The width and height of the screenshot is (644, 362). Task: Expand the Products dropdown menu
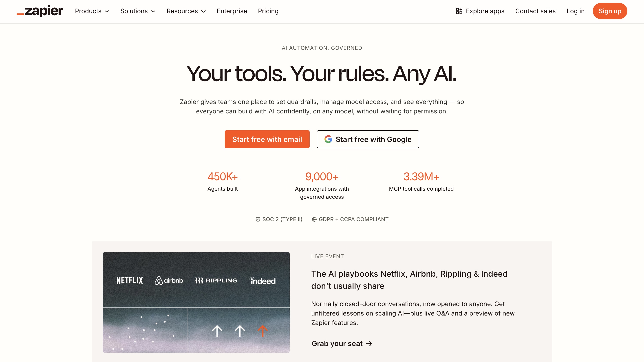(92, 11)
